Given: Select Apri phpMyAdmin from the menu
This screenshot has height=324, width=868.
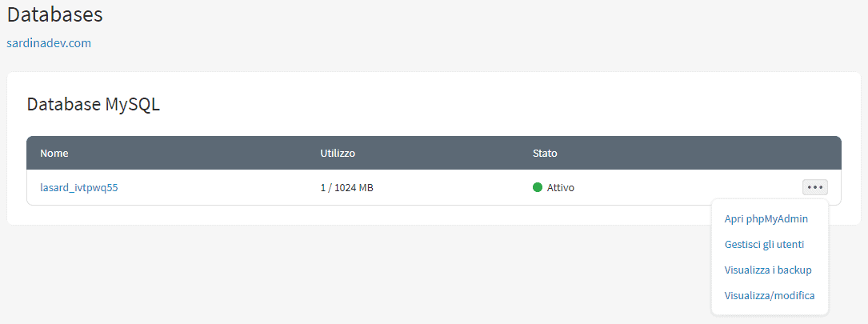Looking at the screenshot, I should point(766,218).
